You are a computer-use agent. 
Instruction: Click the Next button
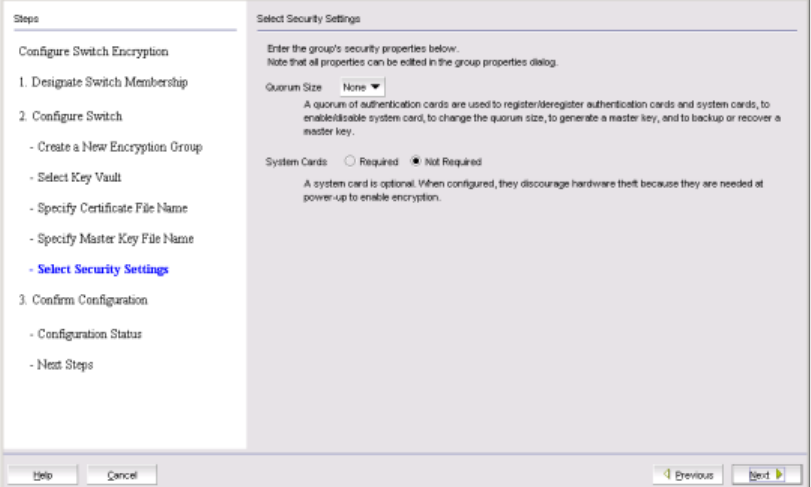pos(767,475)
